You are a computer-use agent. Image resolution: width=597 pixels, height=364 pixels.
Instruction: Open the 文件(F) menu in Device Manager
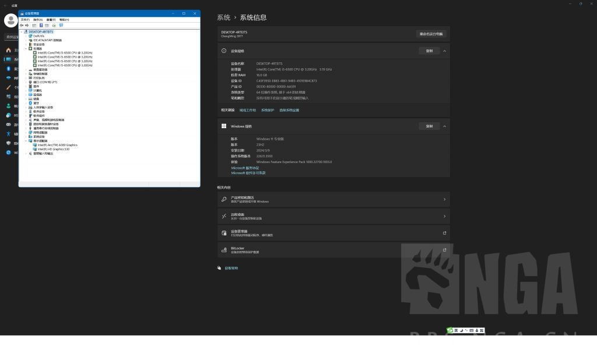(x=24, y=19)
